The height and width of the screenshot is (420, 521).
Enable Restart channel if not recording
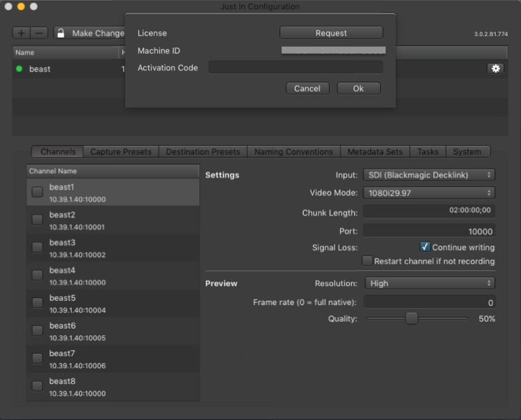tap(367, 261)
